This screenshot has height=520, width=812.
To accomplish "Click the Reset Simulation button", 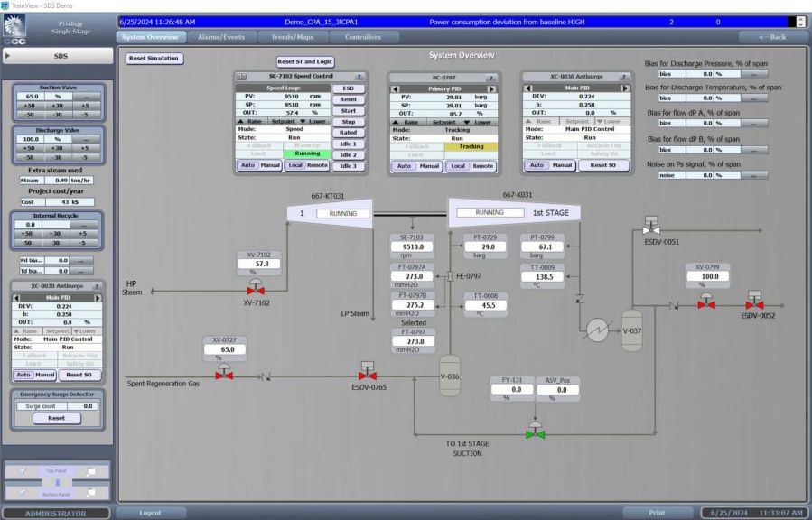I will point(154,59).
